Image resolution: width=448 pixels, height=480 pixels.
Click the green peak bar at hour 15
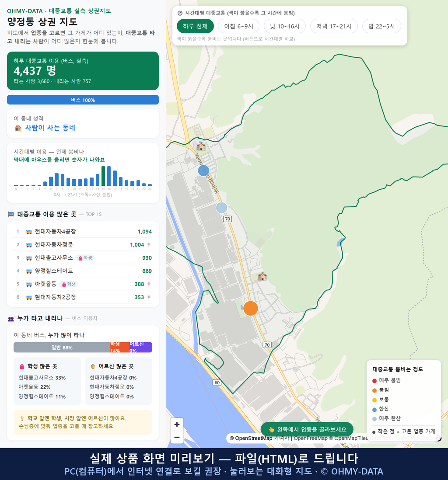(x=103, y=176)
